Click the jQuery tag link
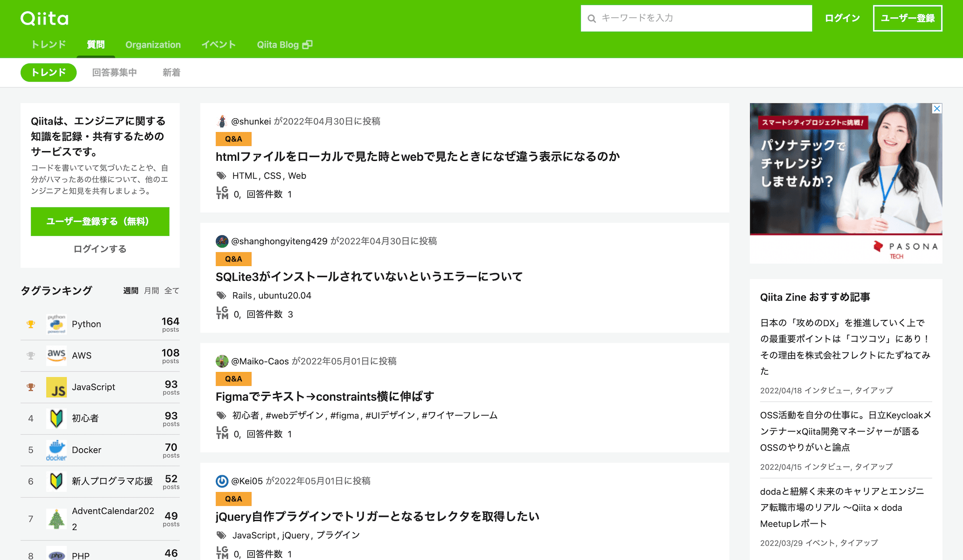The height and width of the screenshot is (560, 963). (296, 535)
